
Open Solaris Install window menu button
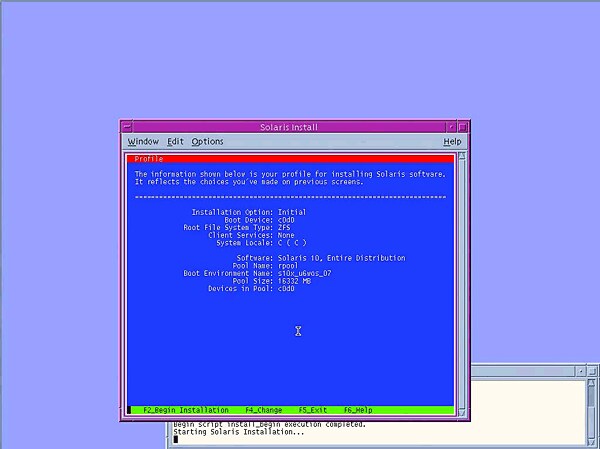(x=127, y=127)
